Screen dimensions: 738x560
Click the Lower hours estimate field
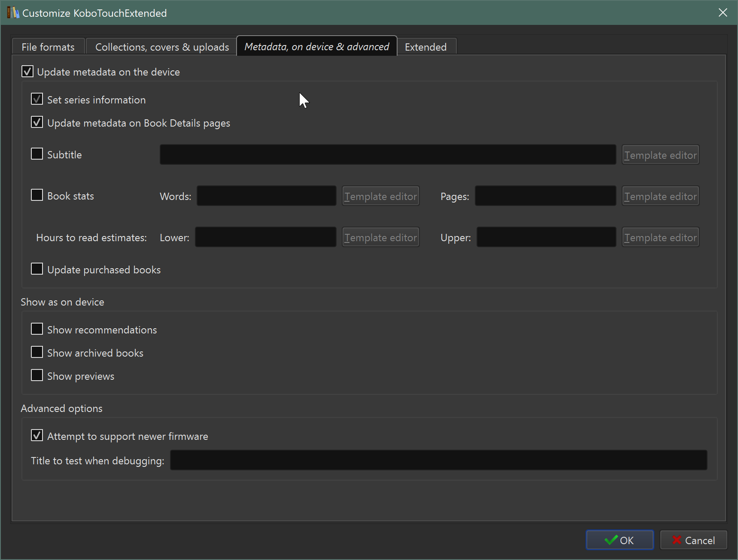(x=266, y=237)
